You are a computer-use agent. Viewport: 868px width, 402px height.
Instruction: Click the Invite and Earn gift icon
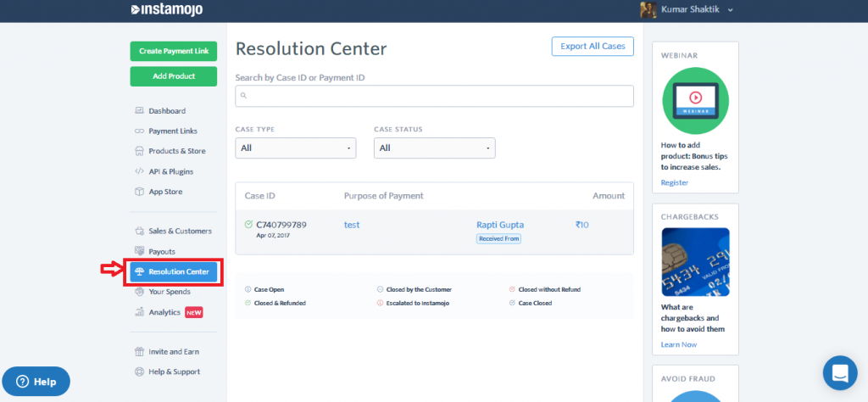pos(139,352)
